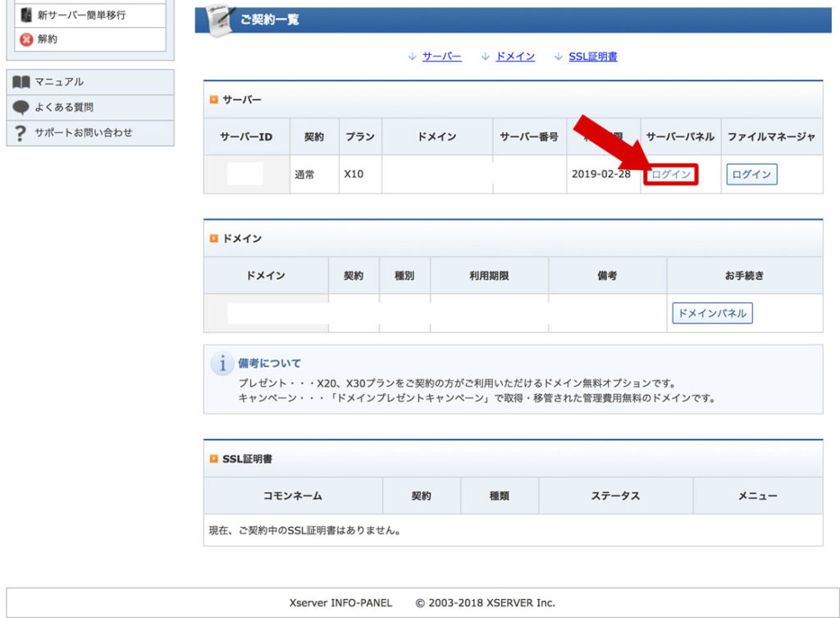This screenshot has height=618, width=840.
Task: Click コモンネーム column header
Action: tap(293, 496)
